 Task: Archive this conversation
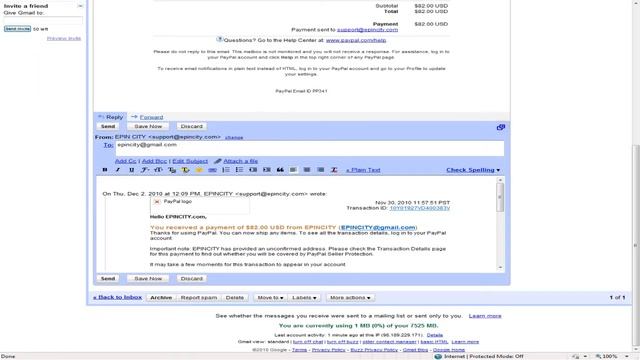pos(161,298)
